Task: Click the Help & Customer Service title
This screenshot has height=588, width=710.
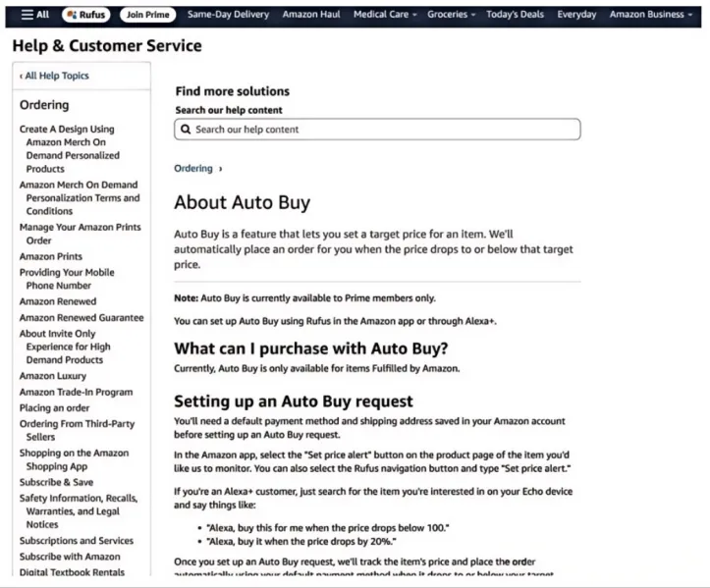Action: [x=107, y=46]
